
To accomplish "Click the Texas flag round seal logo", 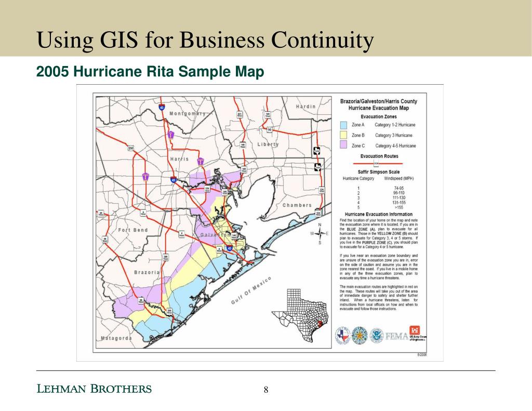I will [x=343, y=336].
